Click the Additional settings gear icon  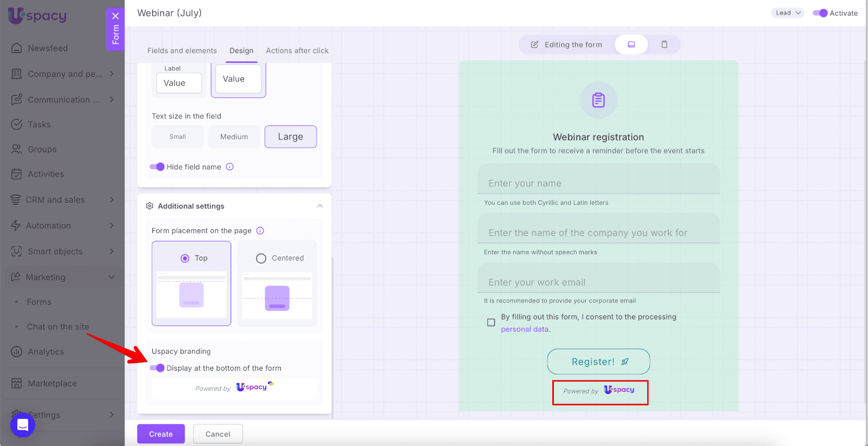150,206
